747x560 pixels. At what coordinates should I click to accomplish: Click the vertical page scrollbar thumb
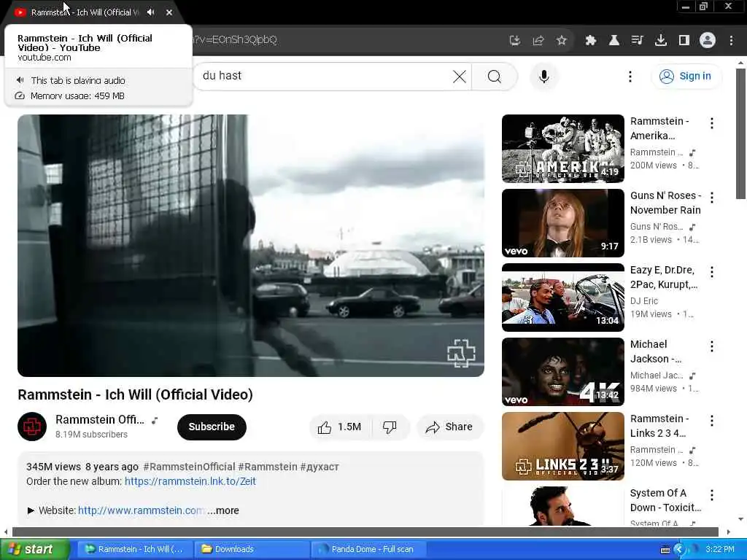(x=740, y=134)
